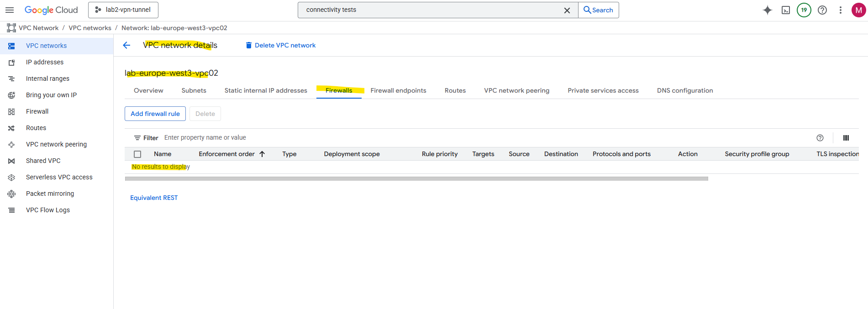Open the Equivalent REST link
The height and width of the screenshot is (309, 868).
coord(154,198)
